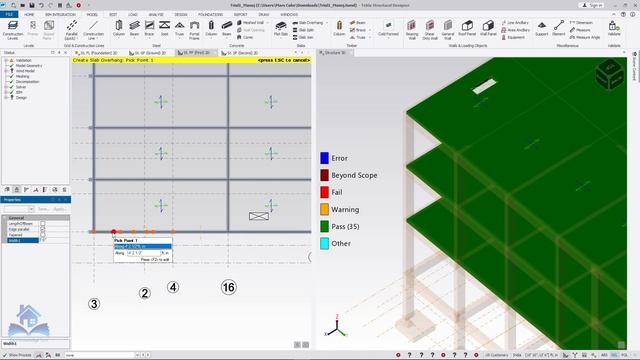The image size is (640, 360).
Task: Open the Meshed Wall dropdown arrow
Action: click(x=268, y=23)
